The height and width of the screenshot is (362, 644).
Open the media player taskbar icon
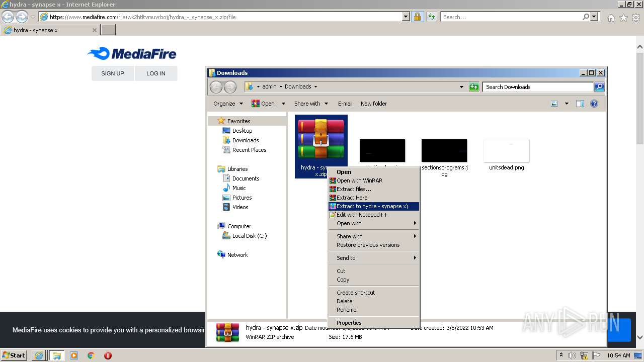[74, 355]
